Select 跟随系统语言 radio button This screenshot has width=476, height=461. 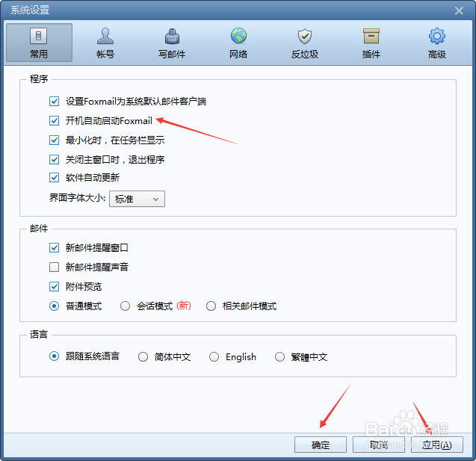pos(55,356)
